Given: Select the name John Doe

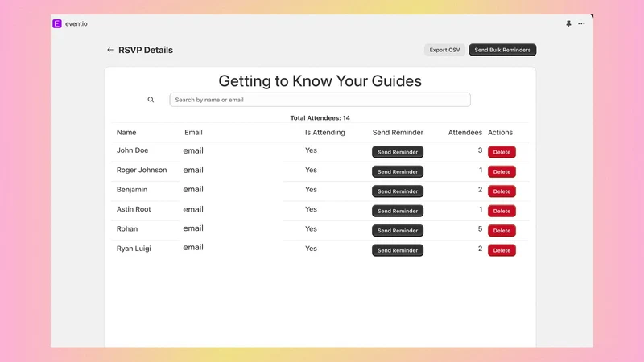Looking at the screenshot, I should pyautogui.click(x=132, y=150).
